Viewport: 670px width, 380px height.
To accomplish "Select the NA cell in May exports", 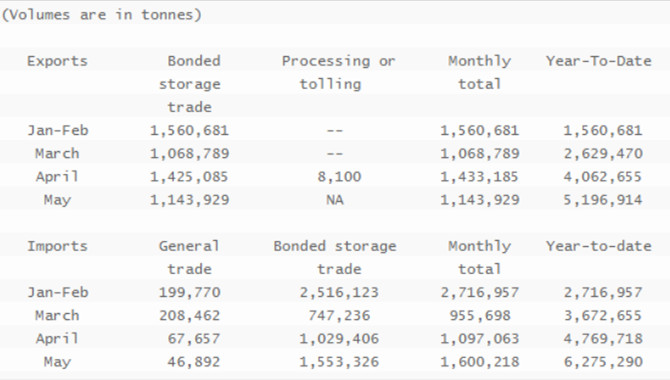I will [335, 200].
